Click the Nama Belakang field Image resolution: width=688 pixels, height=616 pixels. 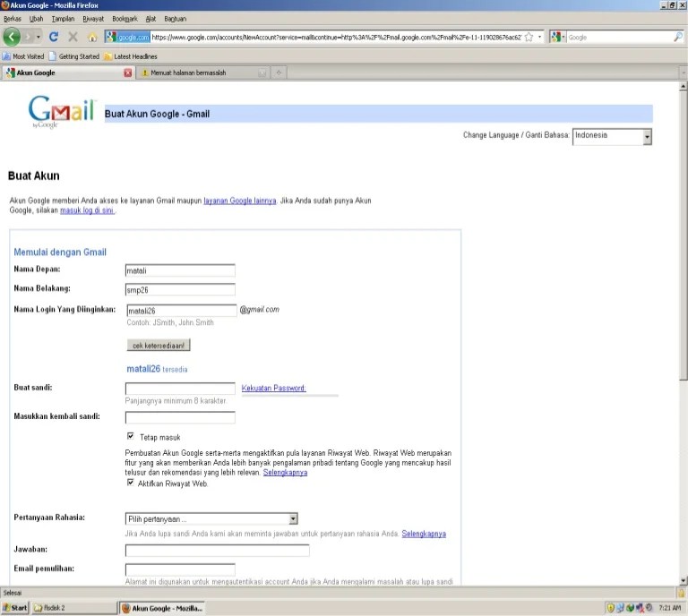[180, 290]
